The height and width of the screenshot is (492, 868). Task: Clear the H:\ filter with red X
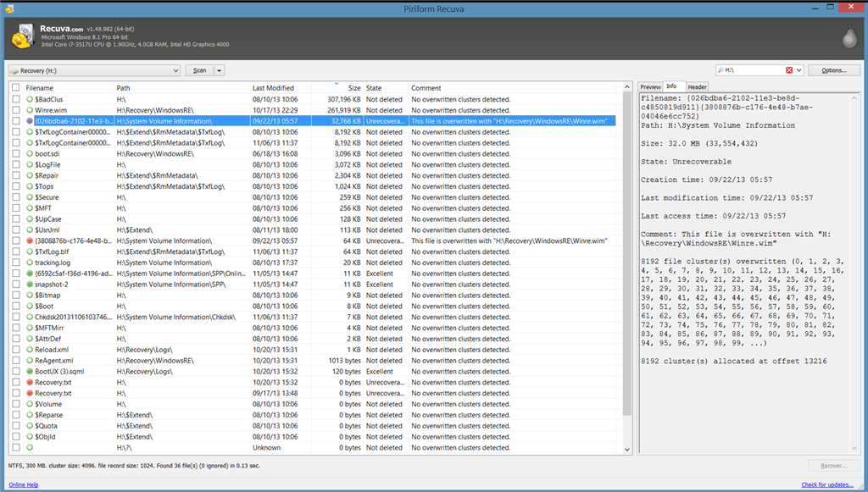[789, 70]
